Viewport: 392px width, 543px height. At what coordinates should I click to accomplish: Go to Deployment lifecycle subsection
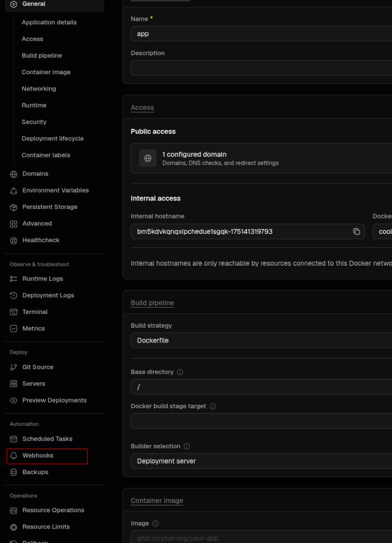pyautogui.click(x=52, y=138)
